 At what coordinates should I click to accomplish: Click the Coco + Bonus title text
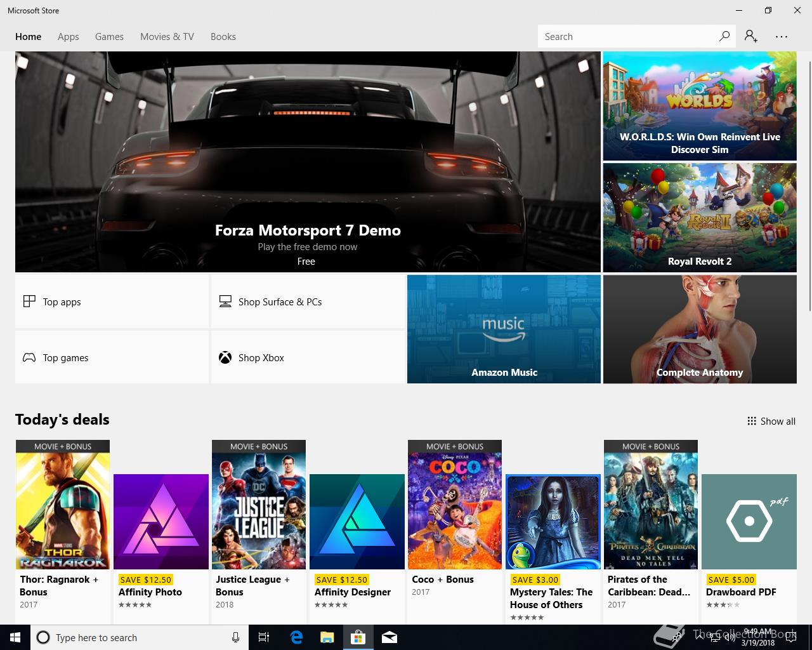tap(443, 580)
